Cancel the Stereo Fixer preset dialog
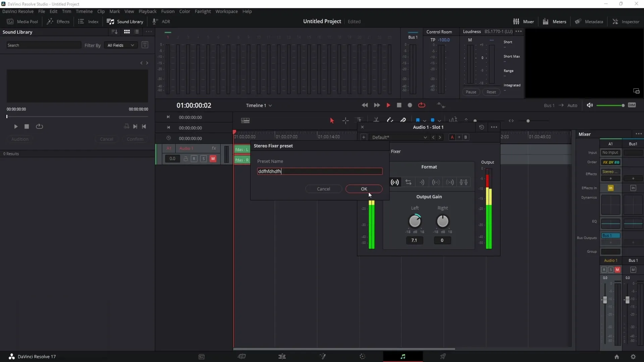The width and height of the screenshot is (644, 362). pos(323,189)
